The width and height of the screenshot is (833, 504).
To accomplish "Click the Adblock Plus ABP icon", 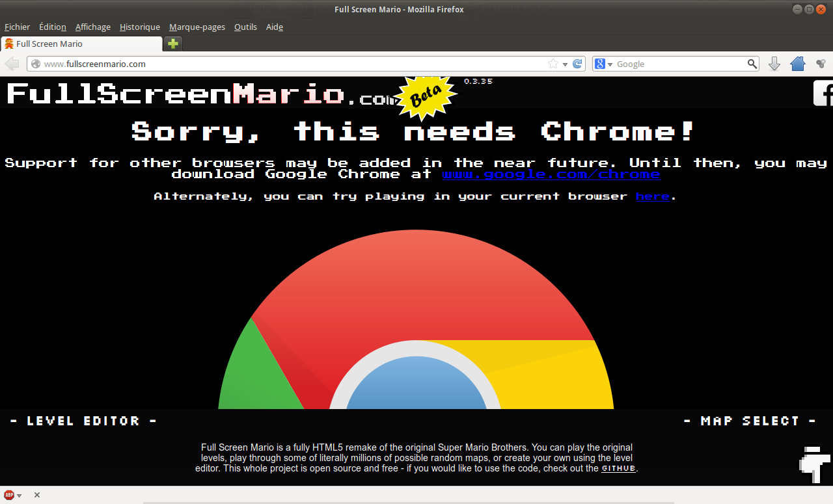I will pyautogui.click(x=9, y=495).
